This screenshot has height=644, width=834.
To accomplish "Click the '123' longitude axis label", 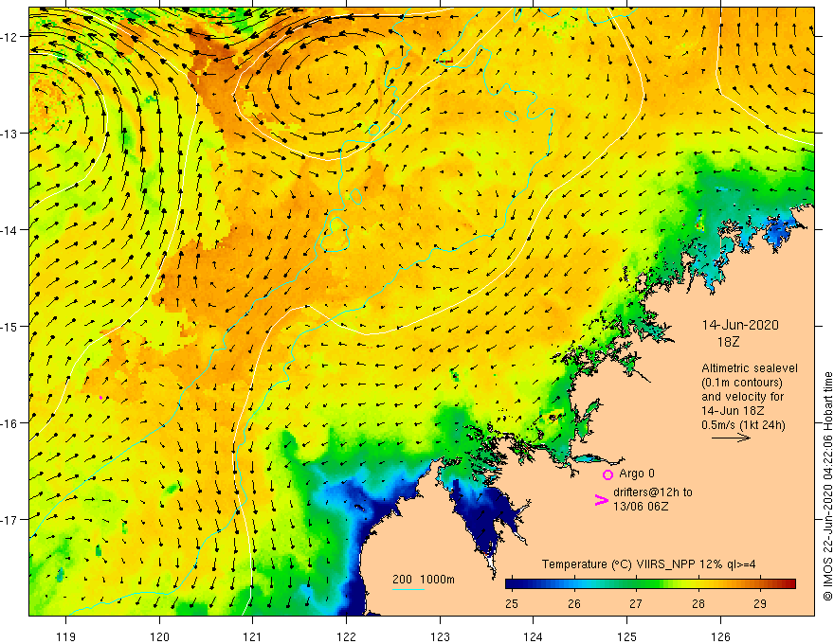I will pos(440,636).
